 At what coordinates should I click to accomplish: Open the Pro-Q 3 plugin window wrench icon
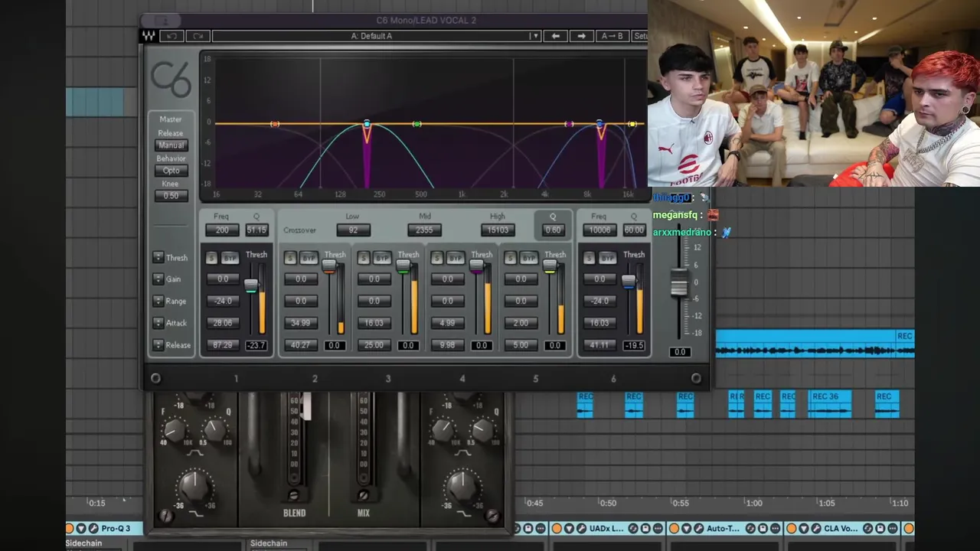pyautogui.click(x=93, y=528)
